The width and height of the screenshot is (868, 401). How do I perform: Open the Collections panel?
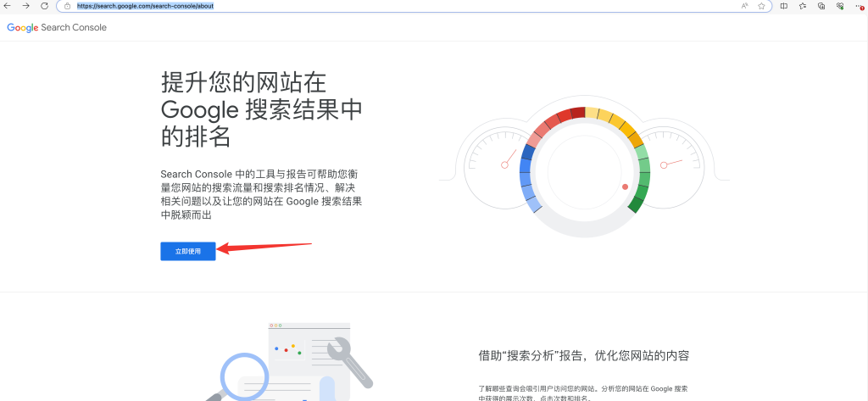(821, 6)
